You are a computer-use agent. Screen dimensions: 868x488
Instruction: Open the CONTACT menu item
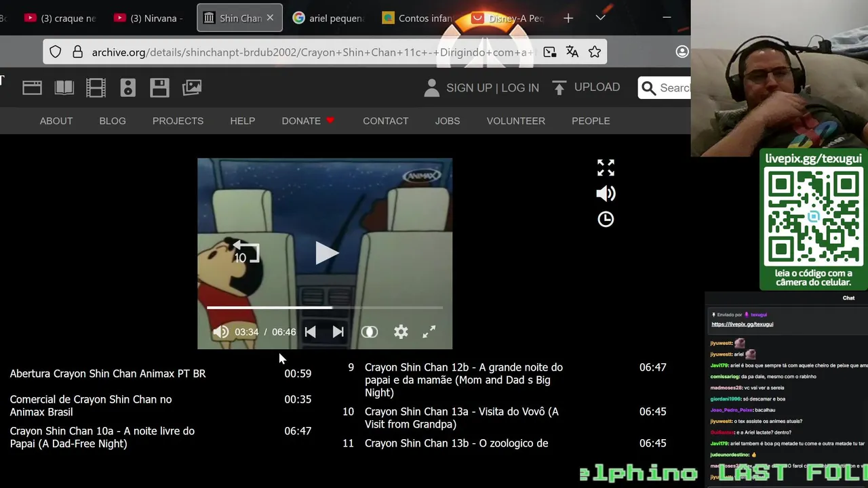point(385,121)
